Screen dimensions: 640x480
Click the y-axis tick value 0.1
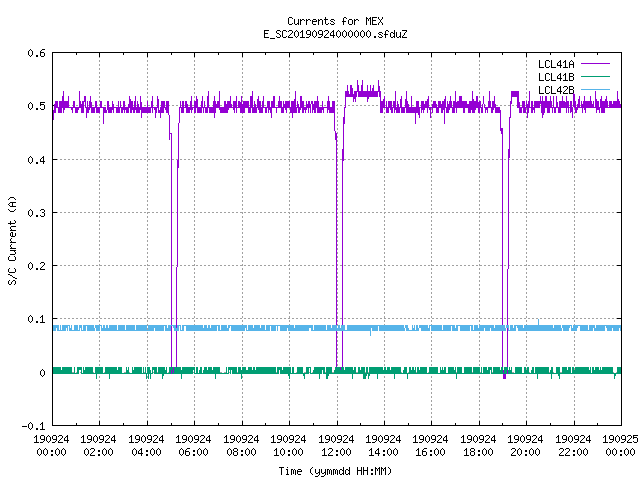[36, 319]
